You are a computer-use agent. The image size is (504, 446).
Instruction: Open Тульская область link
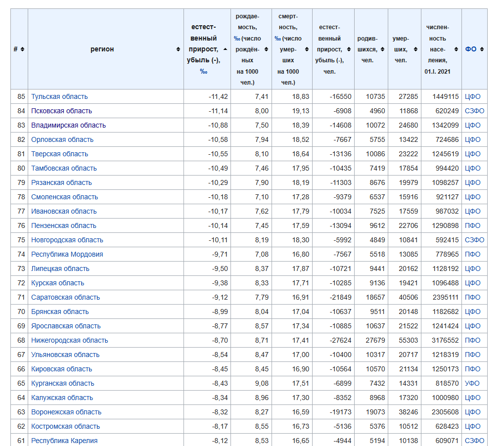coord(59,96)
